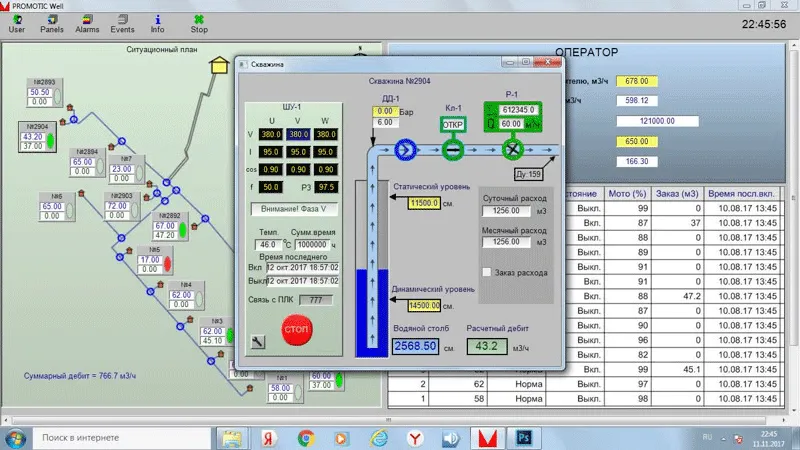Click the yellow house icon on the situational plan
The height and width of the screenshot is (450, 800).
click(x=219, y=65)
